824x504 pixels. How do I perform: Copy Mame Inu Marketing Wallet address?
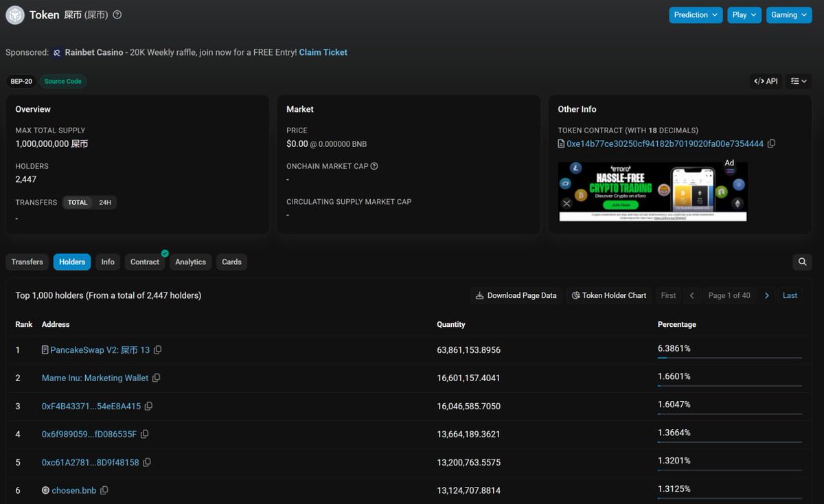point(156,378)
